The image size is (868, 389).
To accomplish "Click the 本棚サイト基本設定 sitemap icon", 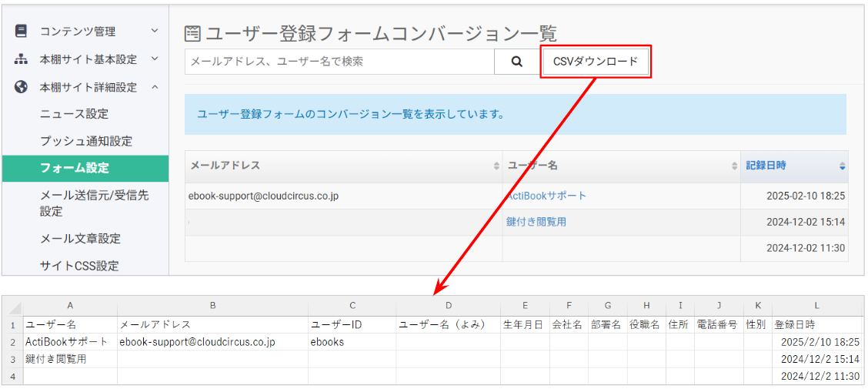I will (x=21, y=59).
